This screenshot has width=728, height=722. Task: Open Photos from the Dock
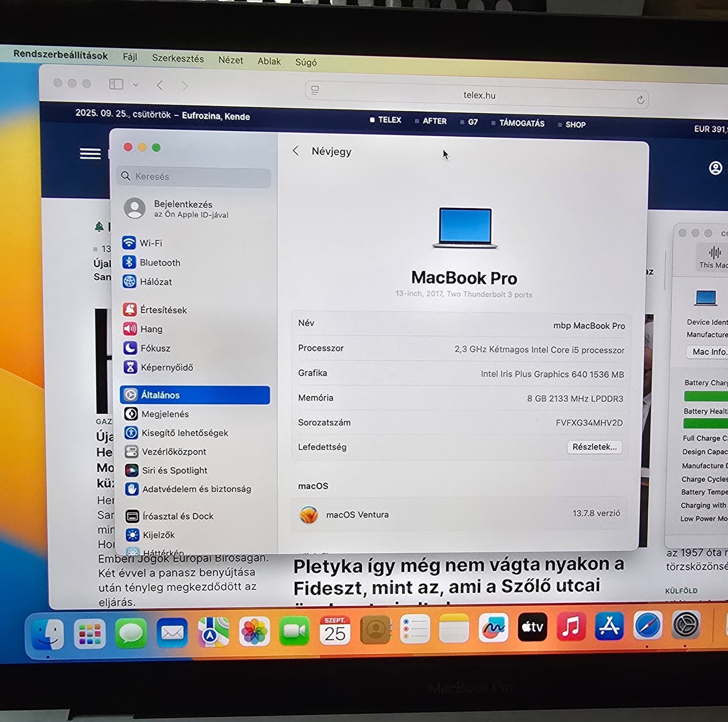[x=254, y=631]
